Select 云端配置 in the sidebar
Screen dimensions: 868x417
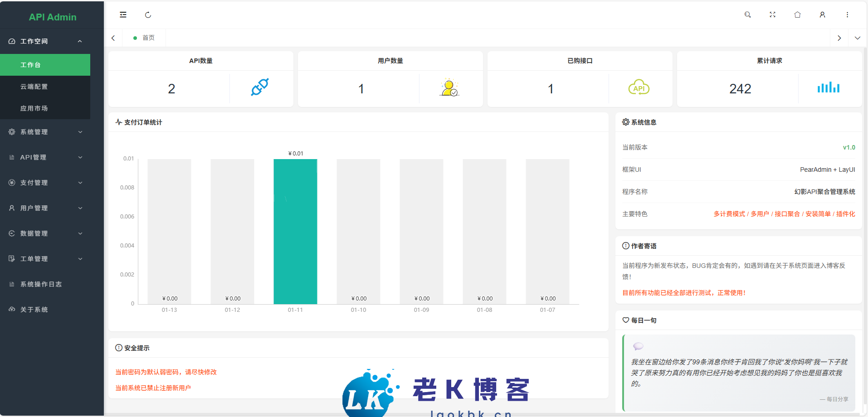34,87
